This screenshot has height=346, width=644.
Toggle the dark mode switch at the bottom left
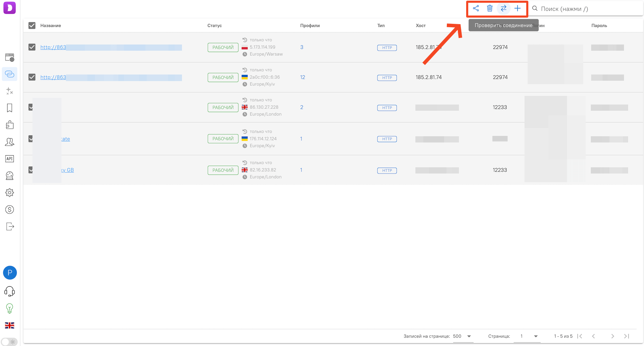point(9,342)
